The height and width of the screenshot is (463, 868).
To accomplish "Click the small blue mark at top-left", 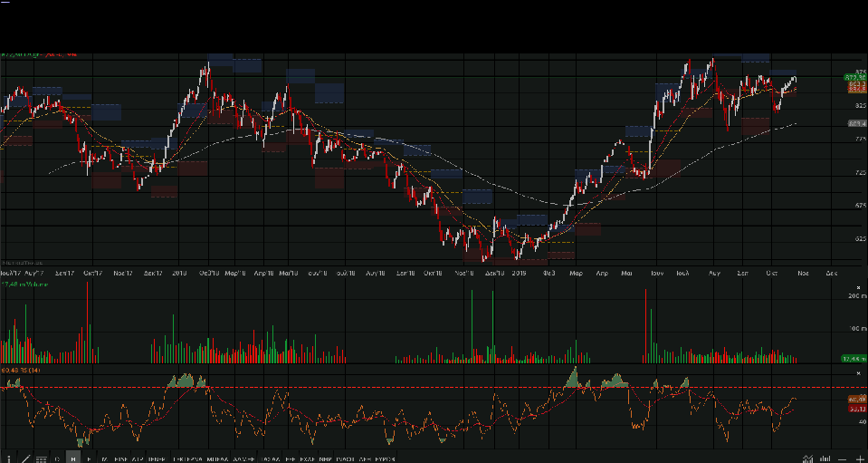I will click(5, 3).
